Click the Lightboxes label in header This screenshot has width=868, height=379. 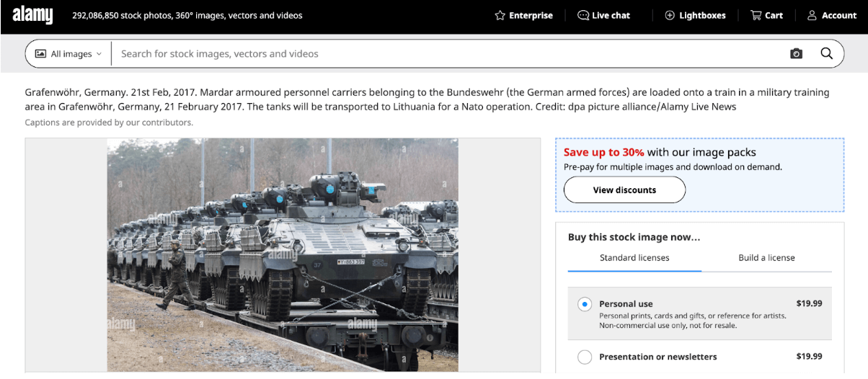point(702,15)
